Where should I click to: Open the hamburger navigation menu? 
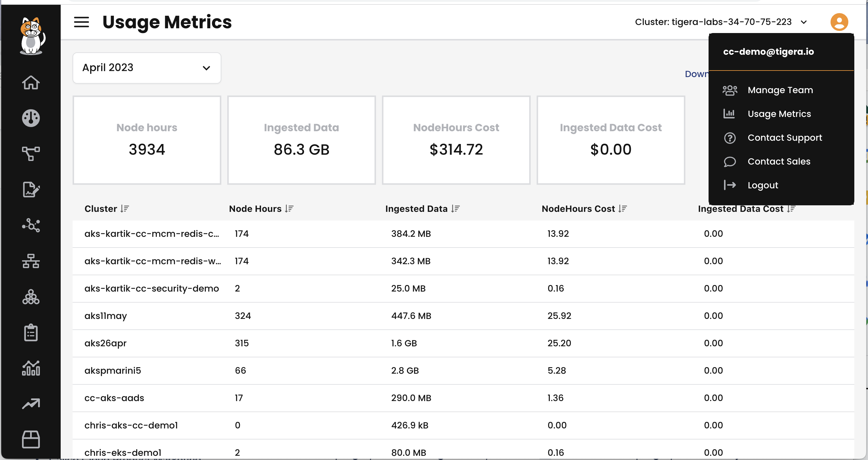[x=81, y=22]
